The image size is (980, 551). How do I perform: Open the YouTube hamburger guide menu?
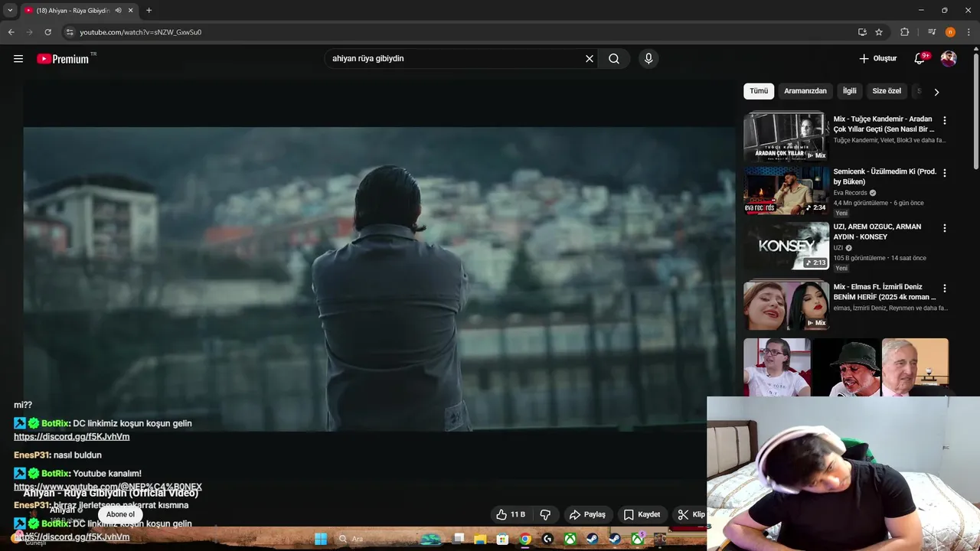[18, 59]
